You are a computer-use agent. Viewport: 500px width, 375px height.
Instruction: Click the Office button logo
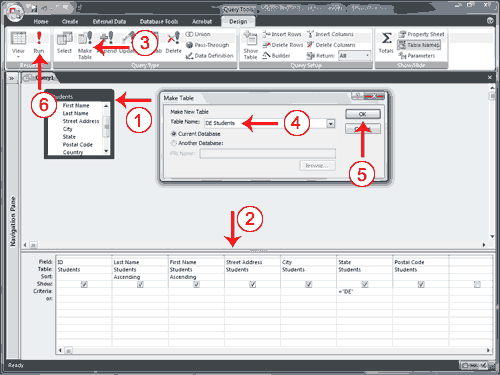pos(15,13)
